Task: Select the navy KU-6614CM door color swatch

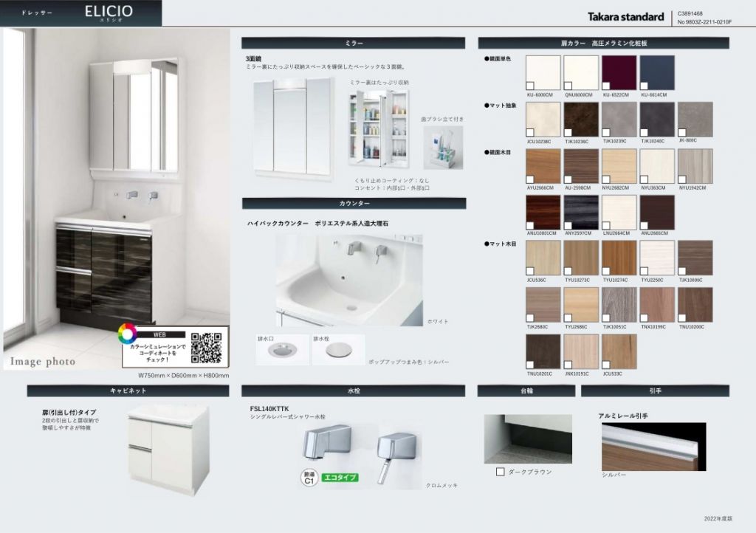Action: [x=657, y=73]
